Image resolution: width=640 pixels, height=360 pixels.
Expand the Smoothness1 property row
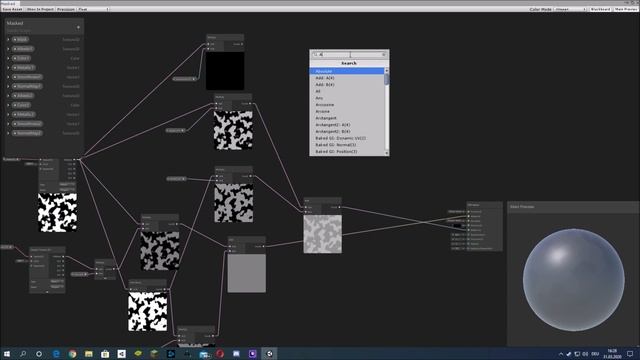[8, 77]
